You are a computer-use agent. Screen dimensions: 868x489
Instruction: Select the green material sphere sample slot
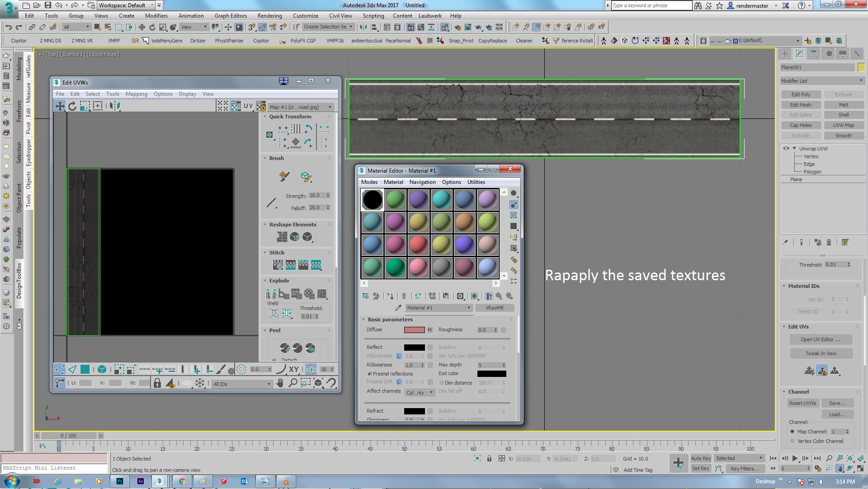coord(396,199)
